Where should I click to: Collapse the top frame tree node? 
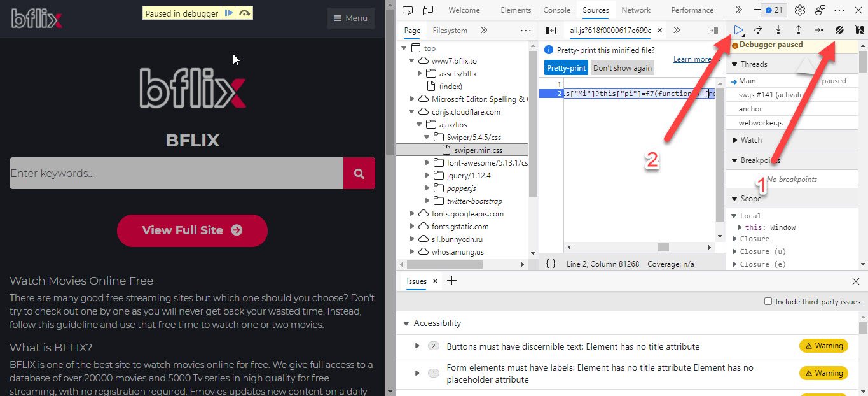point(404,48)
